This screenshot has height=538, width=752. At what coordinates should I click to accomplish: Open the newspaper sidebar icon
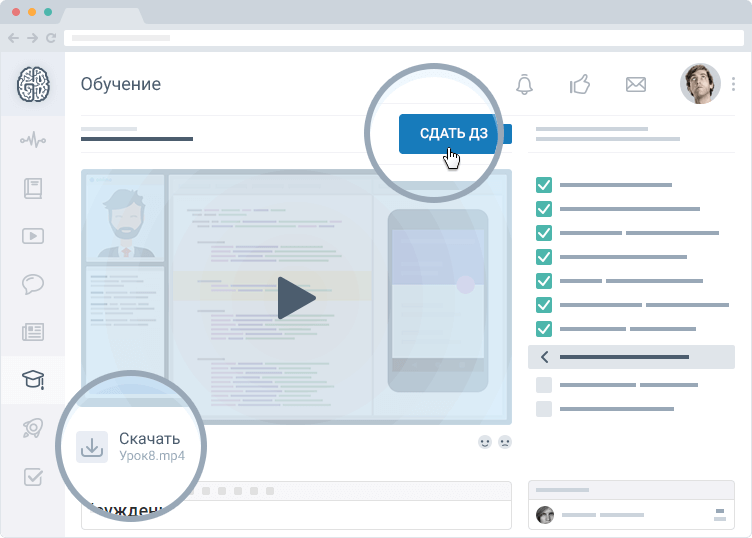(32, 332)
